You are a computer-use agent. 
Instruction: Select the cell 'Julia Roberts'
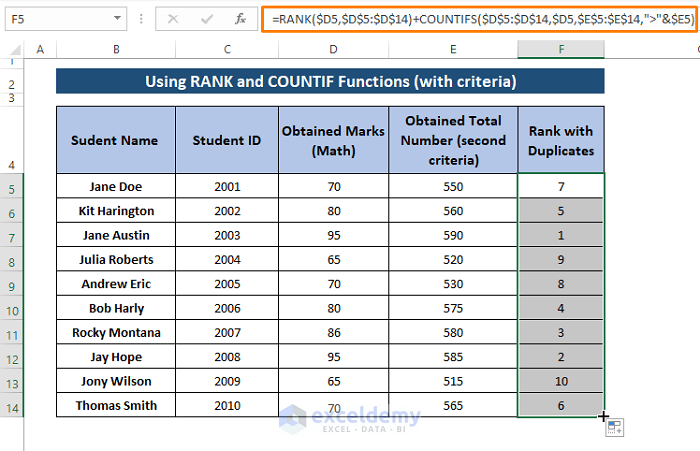coord(116,259)
